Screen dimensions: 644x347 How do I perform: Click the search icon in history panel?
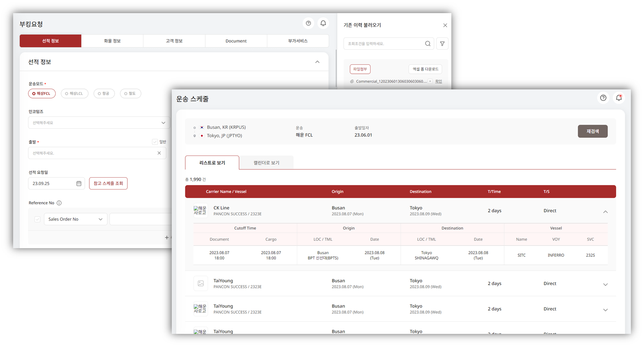[428, 43]
